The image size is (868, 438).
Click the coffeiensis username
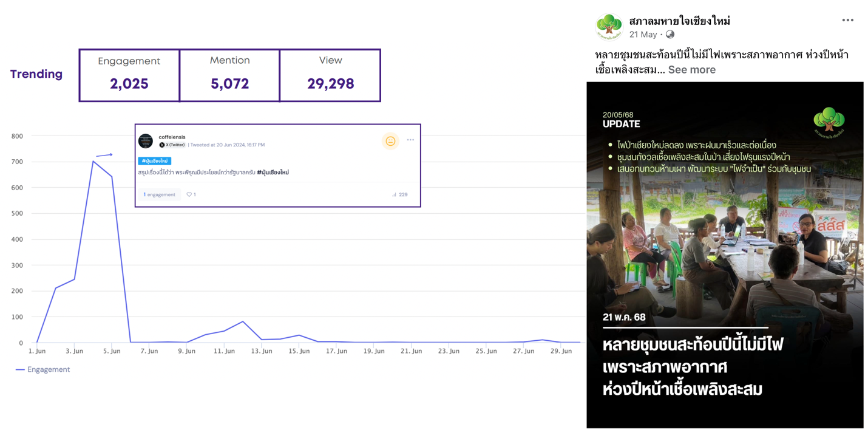(172, 137)
